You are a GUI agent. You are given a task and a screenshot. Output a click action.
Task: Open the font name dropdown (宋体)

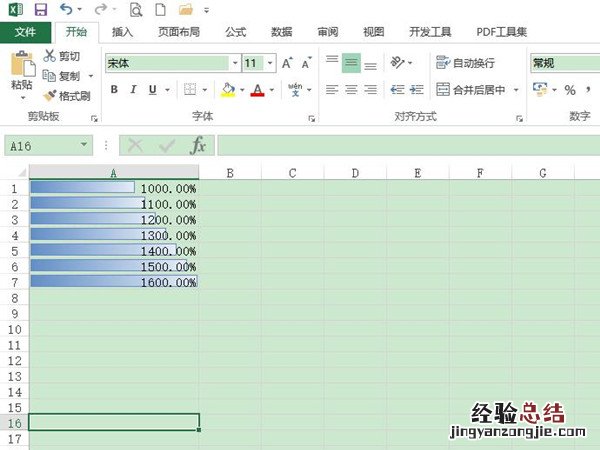(x=232, y=63)
